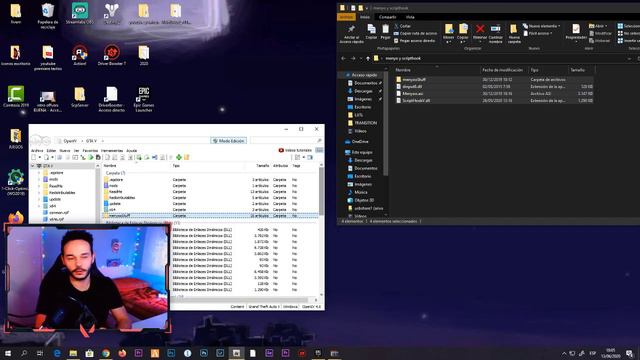Collapse the GTA V root tree node
Viewport: 640px width, 360px height.
coord(33,166)
